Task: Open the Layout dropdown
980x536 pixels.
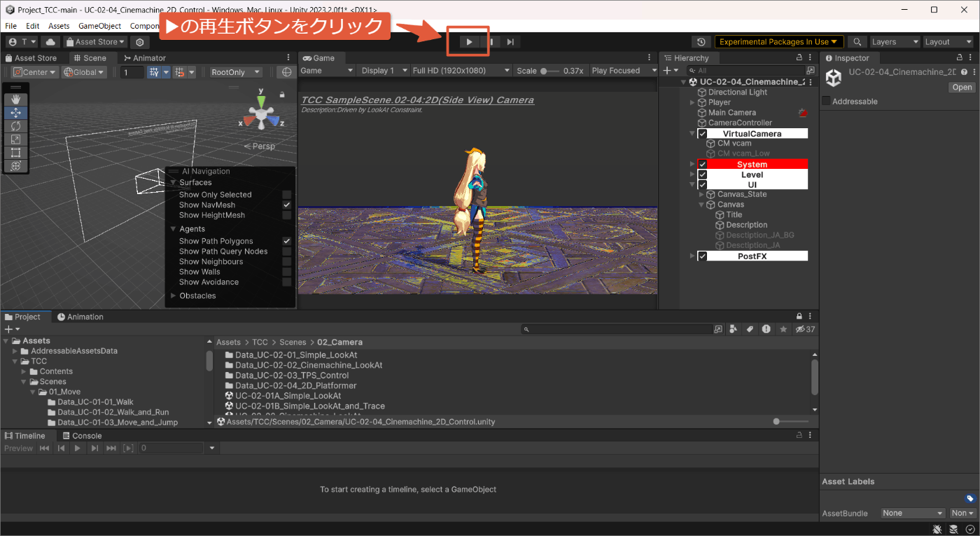Action: (x=948, y=42)
